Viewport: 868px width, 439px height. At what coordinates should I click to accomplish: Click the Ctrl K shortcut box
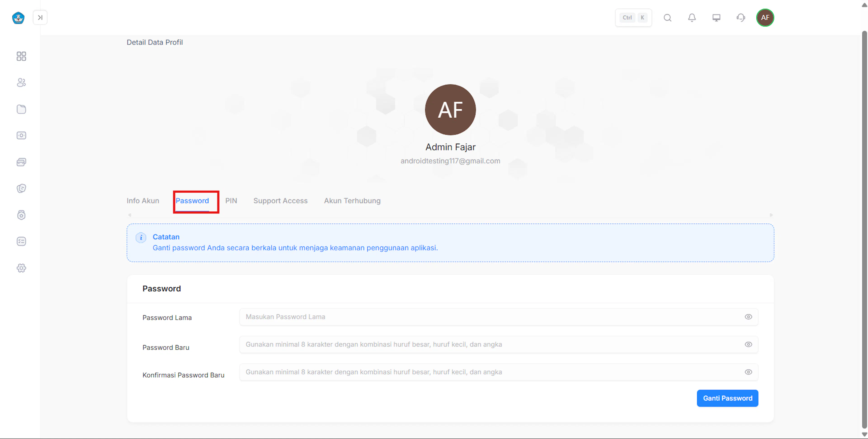tap(633, 18)
